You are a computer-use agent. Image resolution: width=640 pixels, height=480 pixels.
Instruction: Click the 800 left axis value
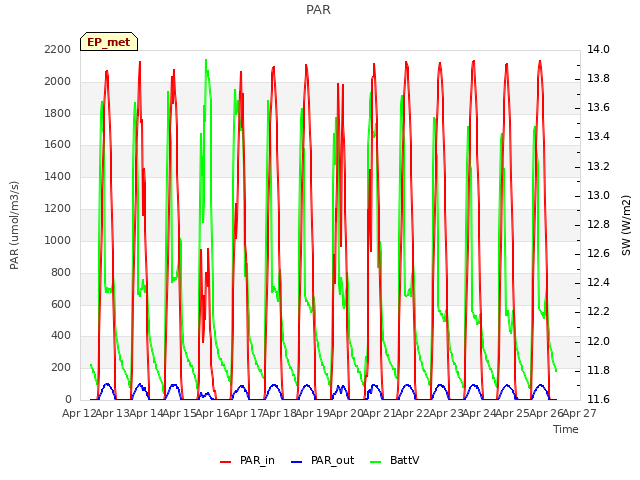point(61,272)
